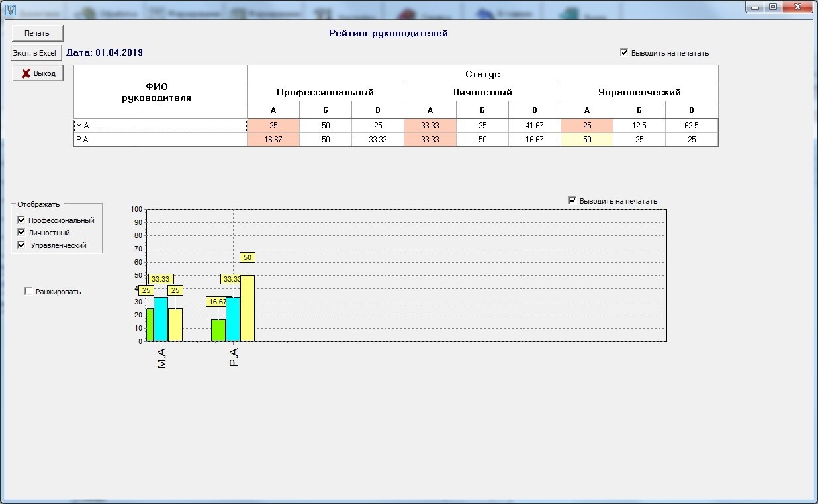Export the report with Эксп. в Excel
This screenshot has width=818, height=504.
tap(36, 53)
